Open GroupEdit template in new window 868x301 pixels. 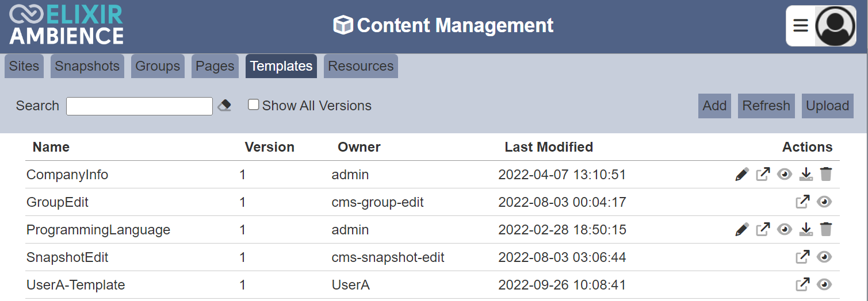[x=802, y=202]
